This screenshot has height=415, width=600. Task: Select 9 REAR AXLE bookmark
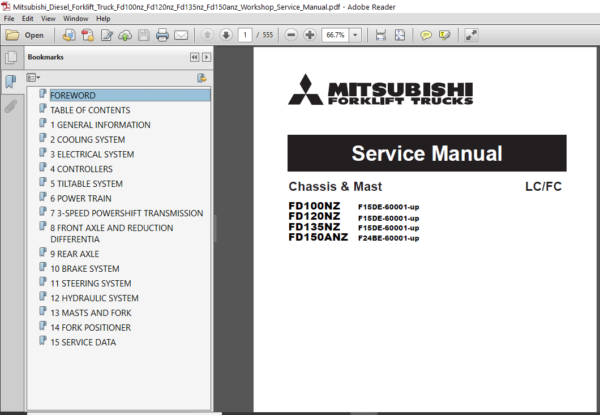pos(75,254)
